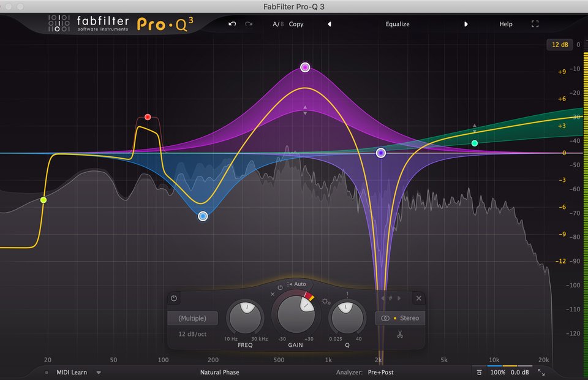Go to previous preset with left arrow
588x380 pixels.
pos(330,24)
